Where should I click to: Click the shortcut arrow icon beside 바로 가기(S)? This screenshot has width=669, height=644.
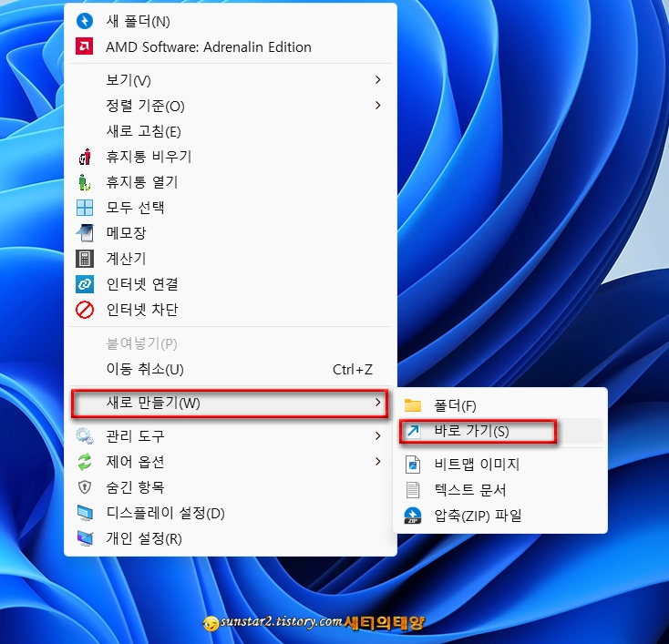coord(413,431)
